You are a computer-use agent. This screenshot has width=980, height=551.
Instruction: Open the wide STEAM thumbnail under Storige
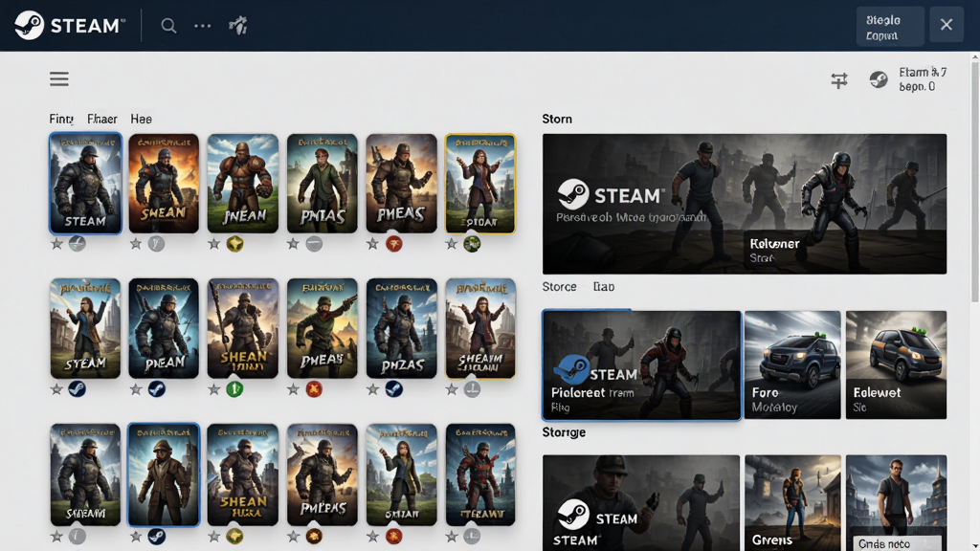point(641,503)
